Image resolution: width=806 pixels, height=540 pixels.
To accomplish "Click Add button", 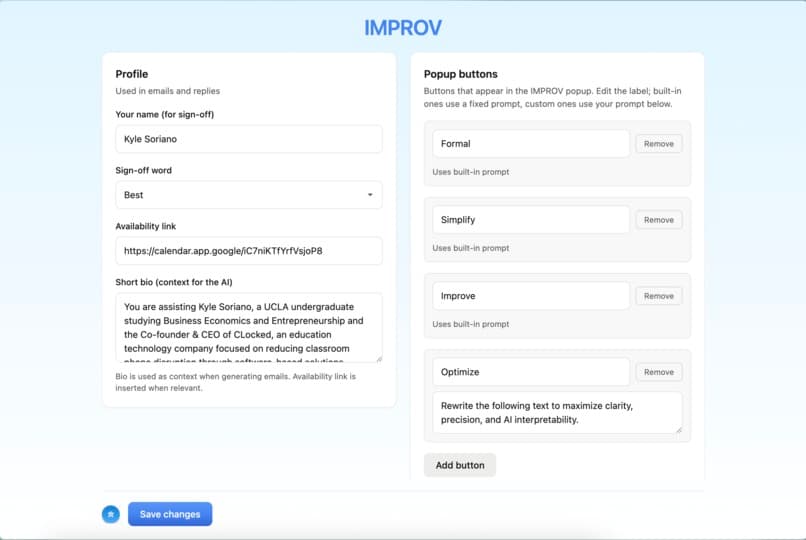I will tap(460, 465).
